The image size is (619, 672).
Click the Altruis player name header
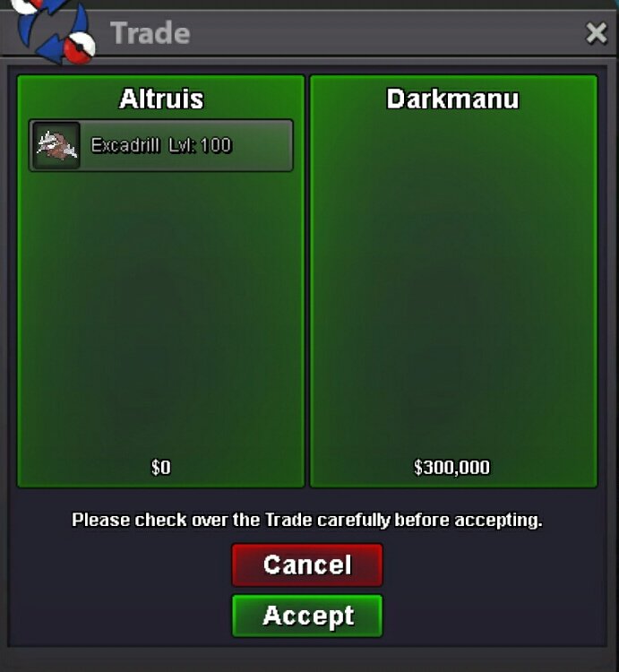161,99
